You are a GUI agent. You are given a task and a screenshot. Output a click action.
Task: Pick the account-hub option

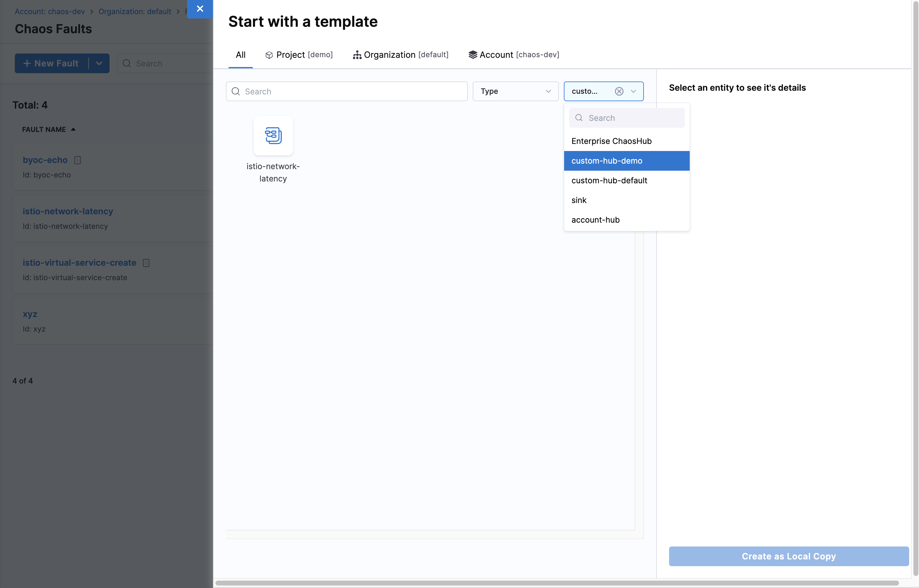click(x=595, y=220)
